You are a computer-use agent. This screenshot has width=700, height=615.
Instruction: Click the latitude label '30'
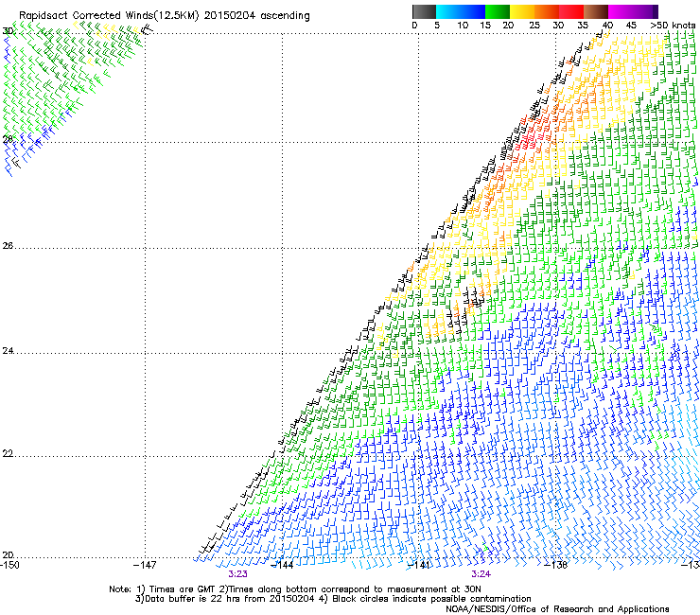(8, 31)
